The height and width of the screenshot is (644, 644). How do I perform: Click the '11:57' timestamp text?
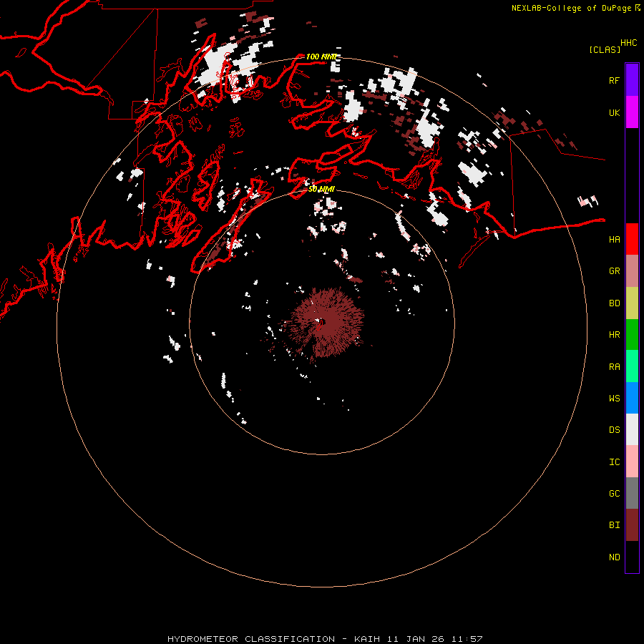(x=467, y=639)
